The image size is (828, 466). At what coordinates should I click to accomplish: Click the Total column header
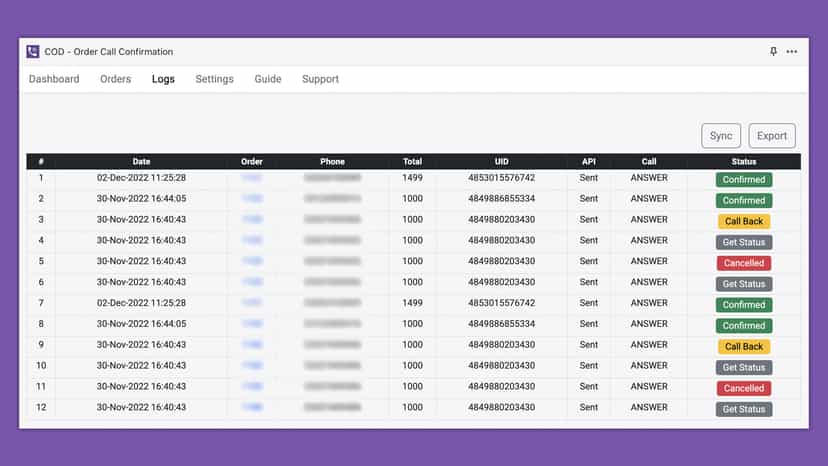click(412, 162)
